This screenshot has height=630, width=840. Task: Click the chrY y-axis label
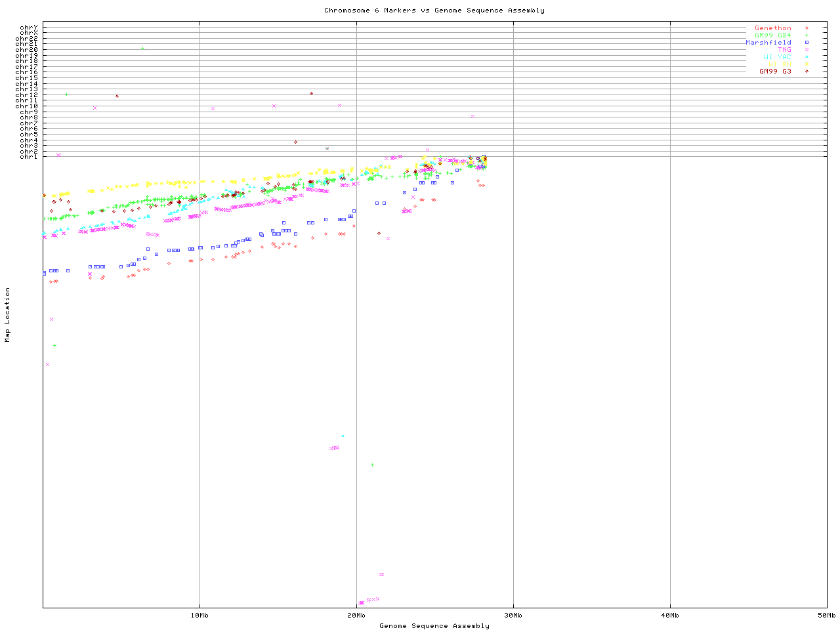click(28, 28)
